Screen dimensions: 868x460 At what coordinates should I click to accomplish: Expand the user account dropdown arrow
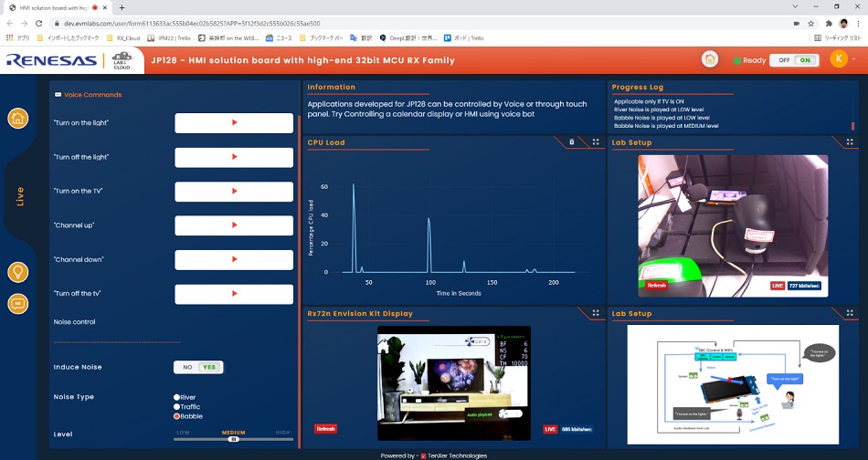[x=853, y=59]
